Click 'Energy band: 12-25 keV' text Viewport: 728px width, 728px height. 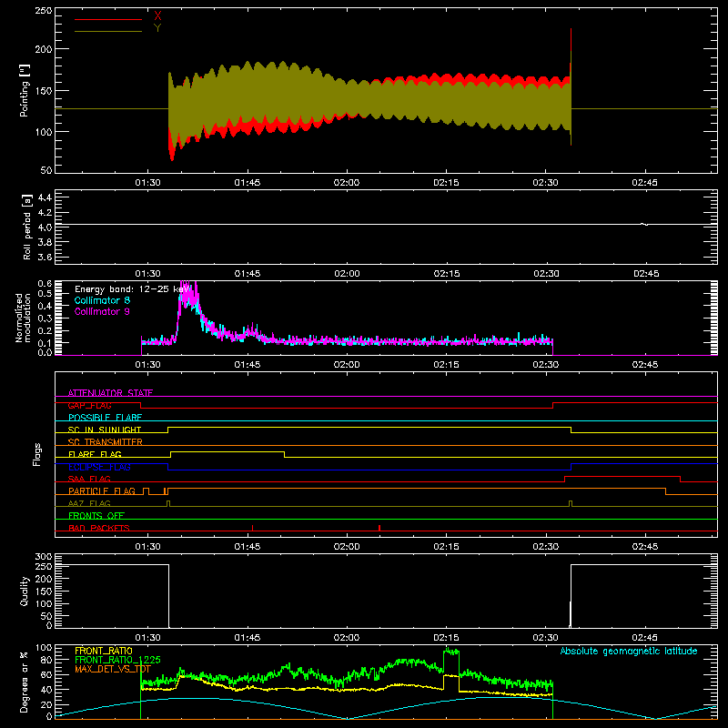132,289
